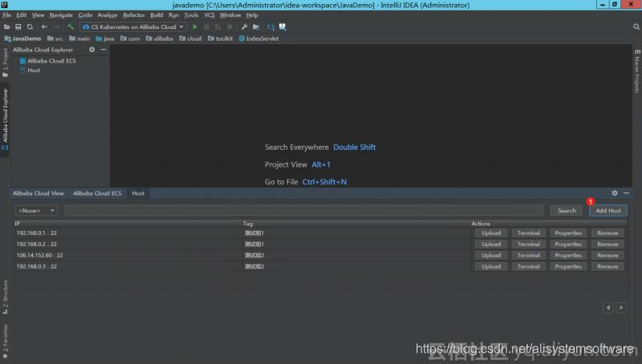642x364 pixels.
Task: Go to previous page of host list
Action: point(608,308)
